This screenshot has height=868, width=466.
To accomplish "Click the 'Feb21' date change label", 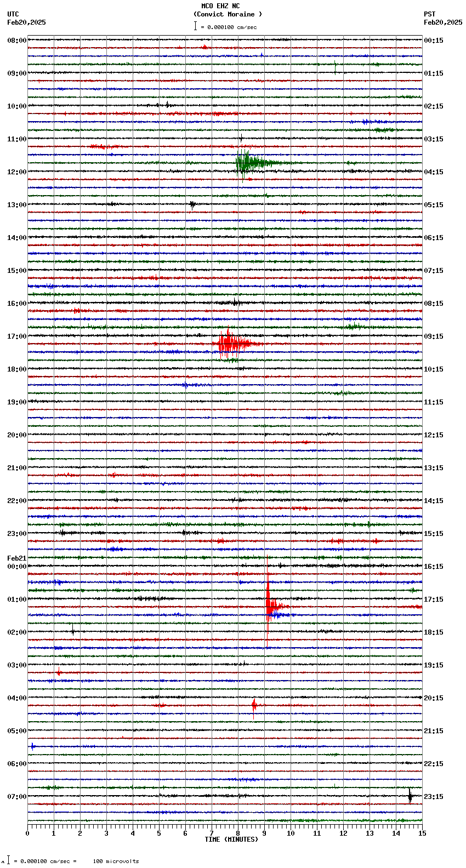I will [16, 558].
